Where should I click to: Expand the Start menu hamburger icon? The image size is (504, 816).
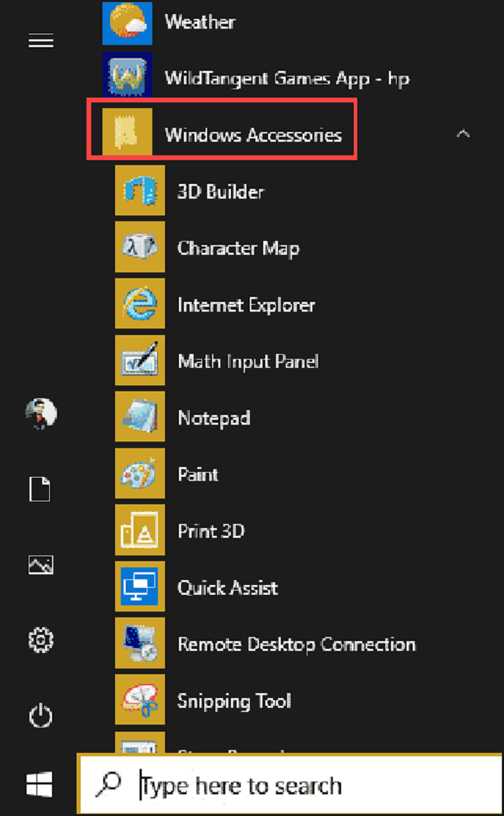[41, 40]
